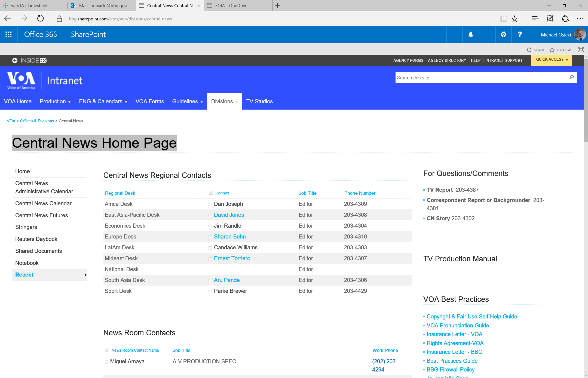Open the settings gear in SharePoint bar

click(503, 35)
